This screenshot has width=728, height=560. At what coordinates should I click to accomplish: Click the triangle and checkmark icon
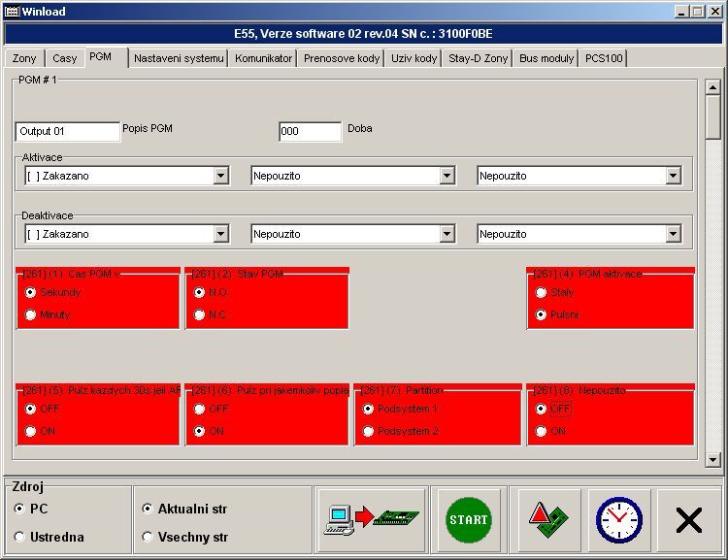[549, 520]
